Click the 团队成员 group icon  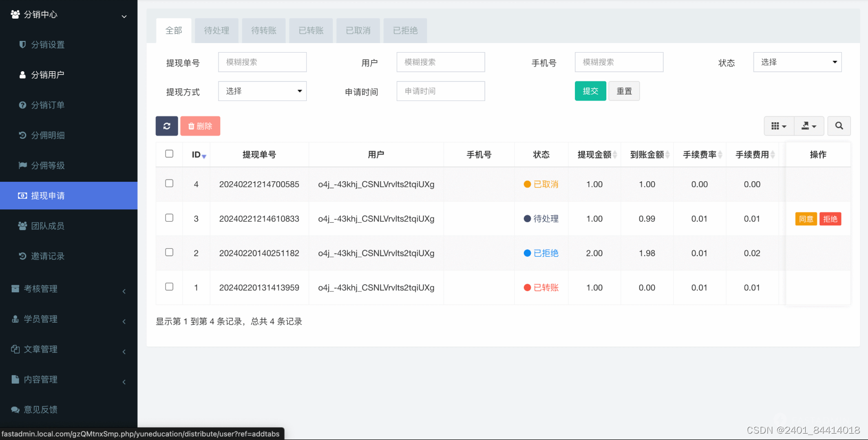pos(22,226)
